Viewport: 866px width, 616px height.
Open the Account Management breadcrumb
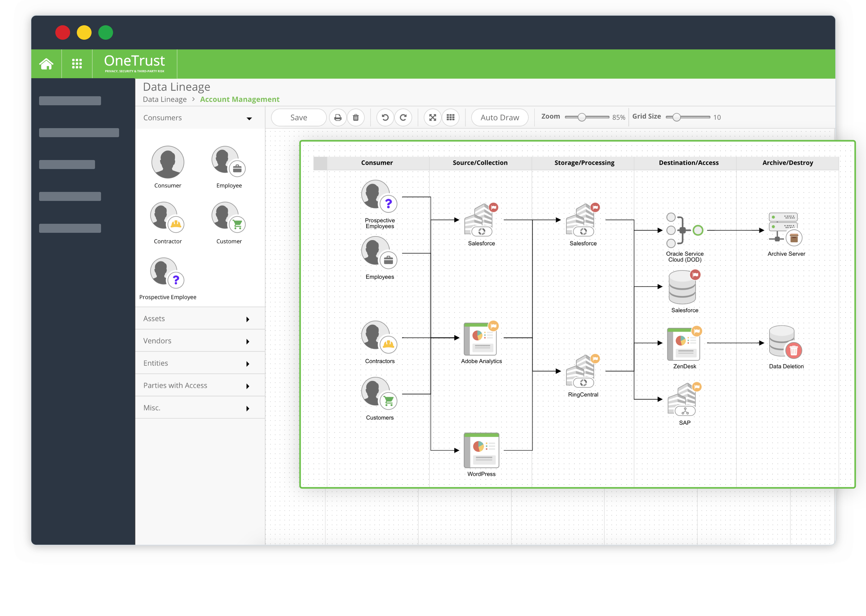click(x=240, y=99)
